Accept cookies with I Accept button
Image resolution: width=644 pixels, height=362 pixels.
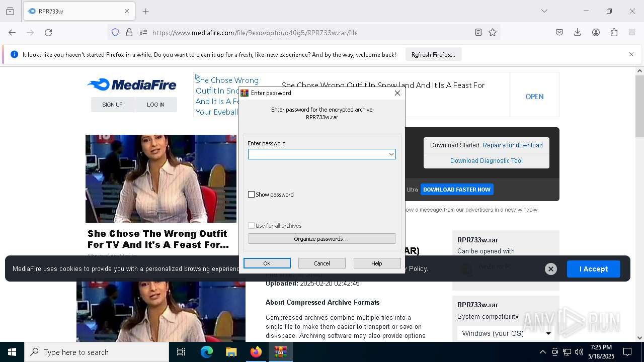(594, 269)
